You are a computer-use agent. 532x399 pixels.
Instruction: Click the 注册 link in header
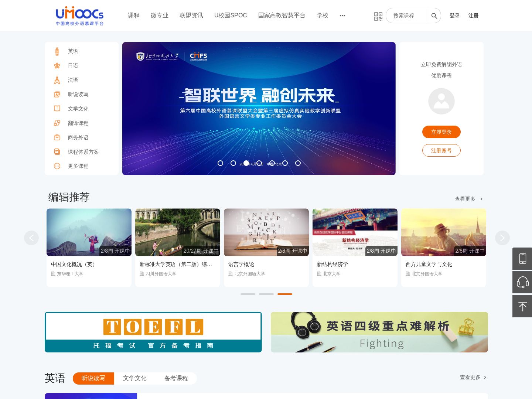(x=473, y=16)
